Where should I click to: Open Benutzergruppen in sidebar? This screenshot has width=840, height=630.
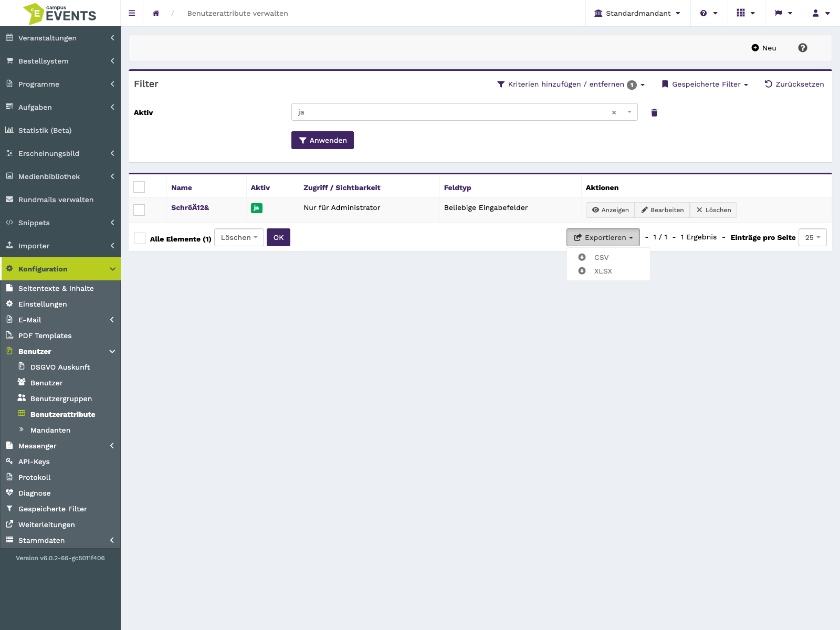coord(60,398)
